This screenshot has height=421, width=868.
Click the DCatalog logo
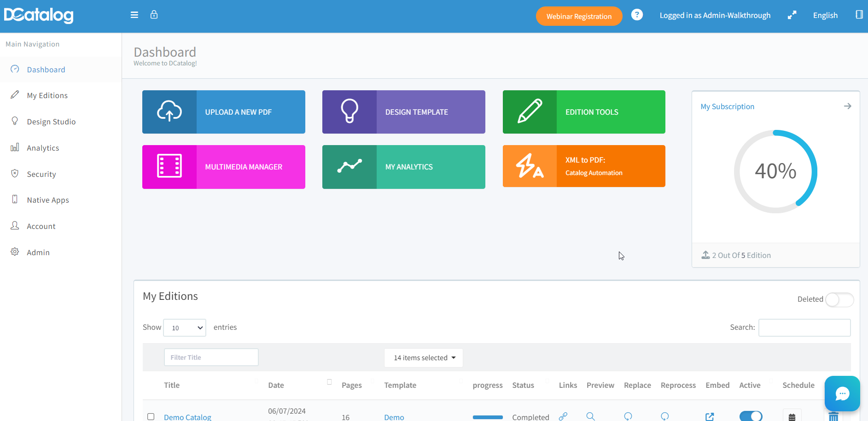tap(39, 15)
